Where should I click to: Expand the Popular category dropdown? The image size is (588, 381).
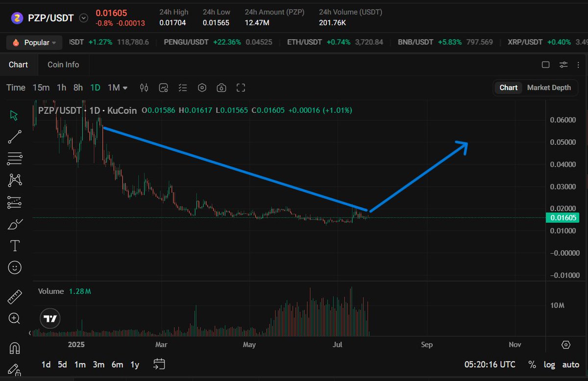tap(34, 42)
